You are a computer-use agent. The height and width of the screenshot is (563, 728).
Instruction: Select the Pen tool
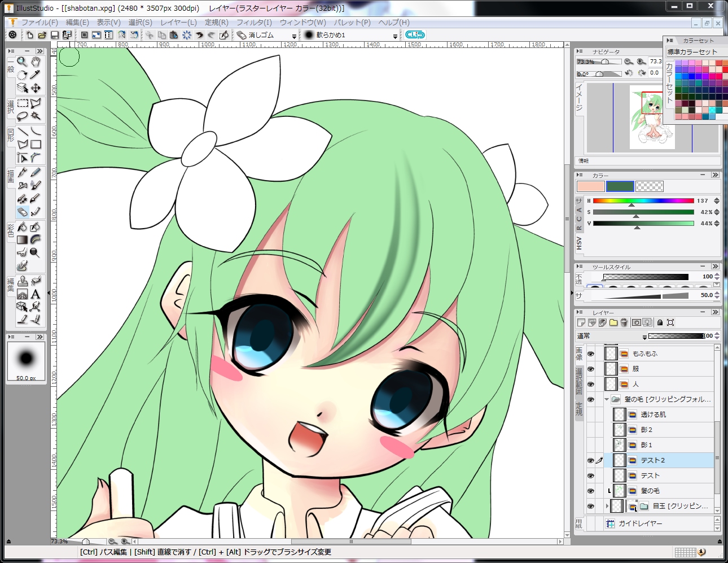[x=22, y=172]
